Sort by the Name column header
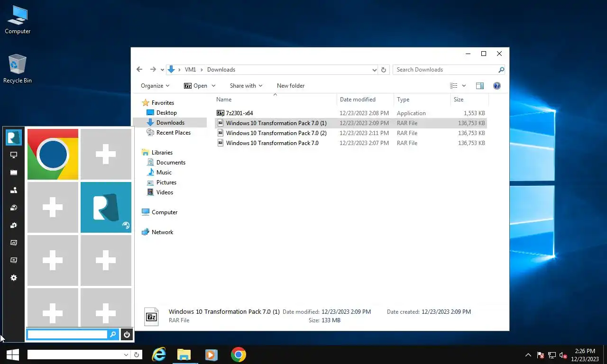Viewport: 607px width, 364px height. (x=276, y=100)
